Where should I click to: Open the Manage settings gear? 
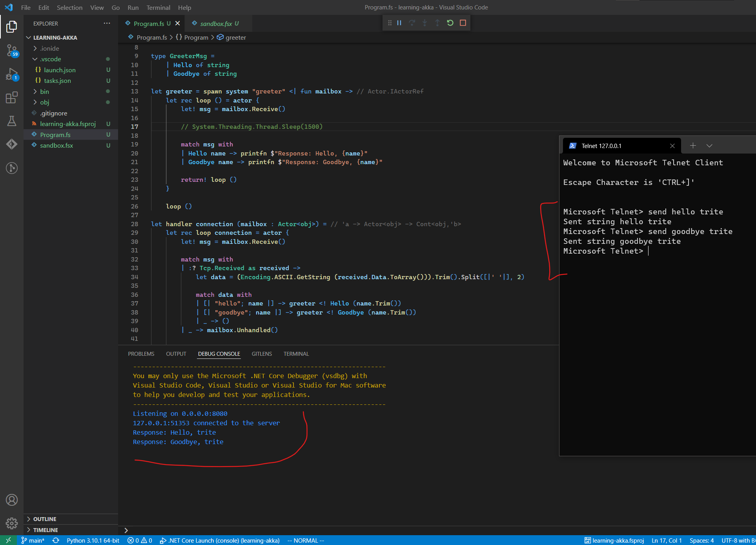(12, 523)
